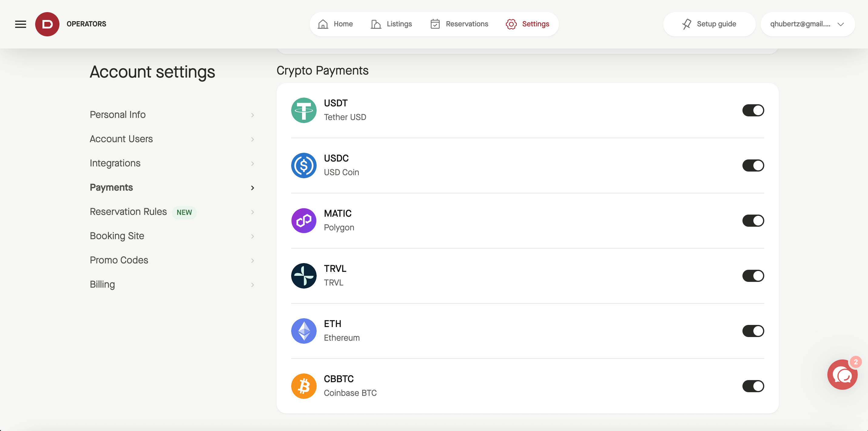
Task: Click the Tether USD label
Action: tap(345, 117)
